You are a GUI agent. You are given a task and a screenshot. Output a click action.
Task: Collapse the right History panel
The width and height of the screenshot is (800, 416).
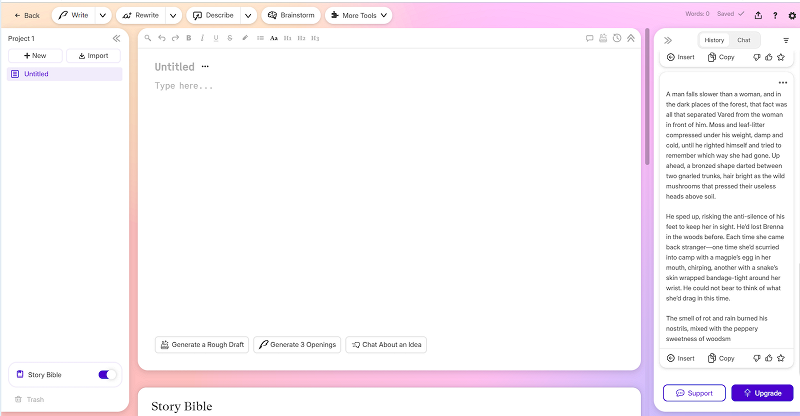click(668, 40)
